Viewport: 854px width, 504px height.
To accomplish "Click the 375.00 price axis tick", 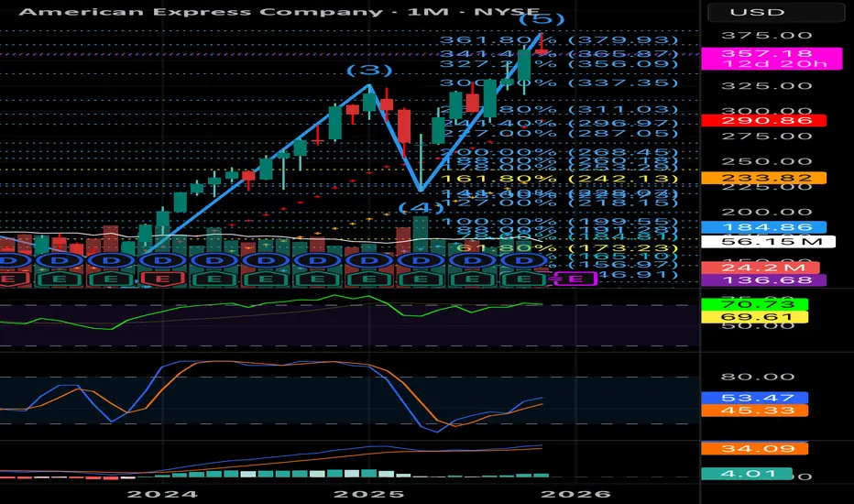I will 766,36.
